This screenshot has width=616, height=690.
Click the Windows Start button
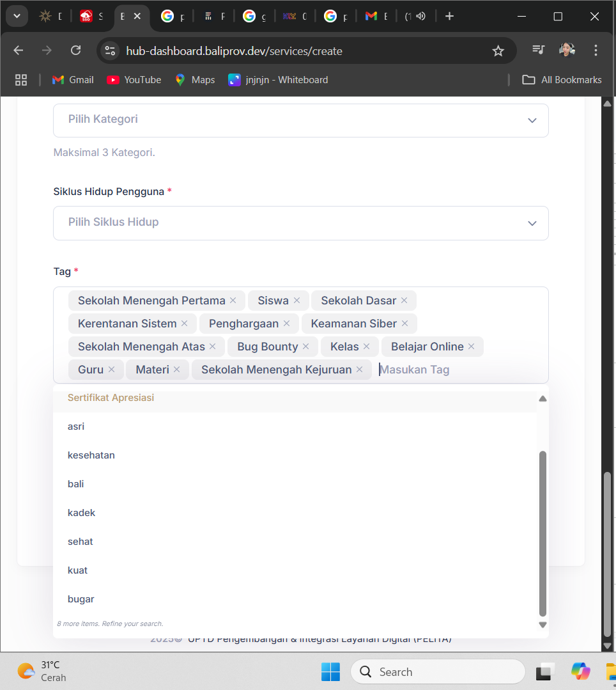coord(330,671)
